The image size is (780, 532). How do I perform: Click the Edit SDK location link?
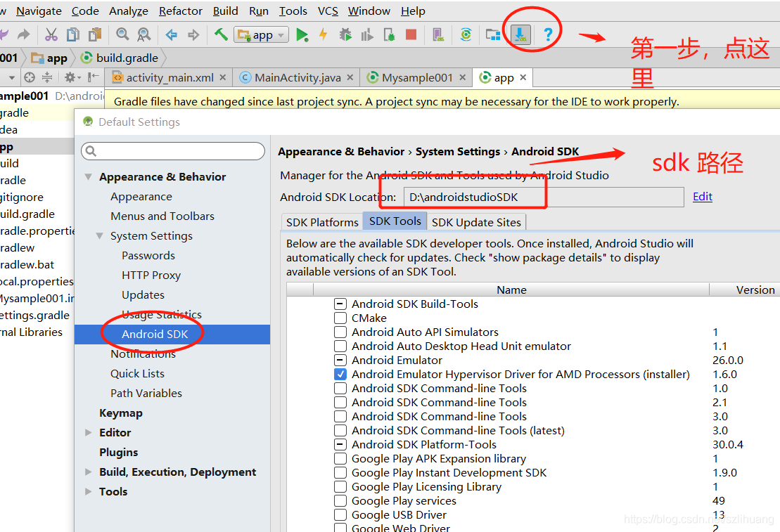point(703,196)
